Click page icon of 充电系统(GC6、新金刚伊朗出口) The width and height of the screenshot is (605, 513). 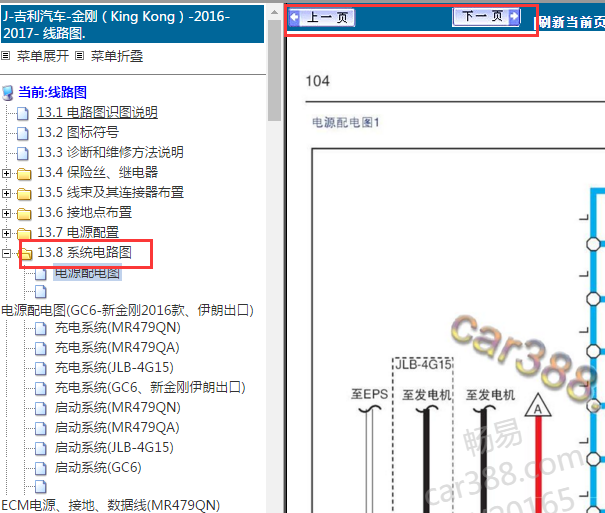(41, 389)
